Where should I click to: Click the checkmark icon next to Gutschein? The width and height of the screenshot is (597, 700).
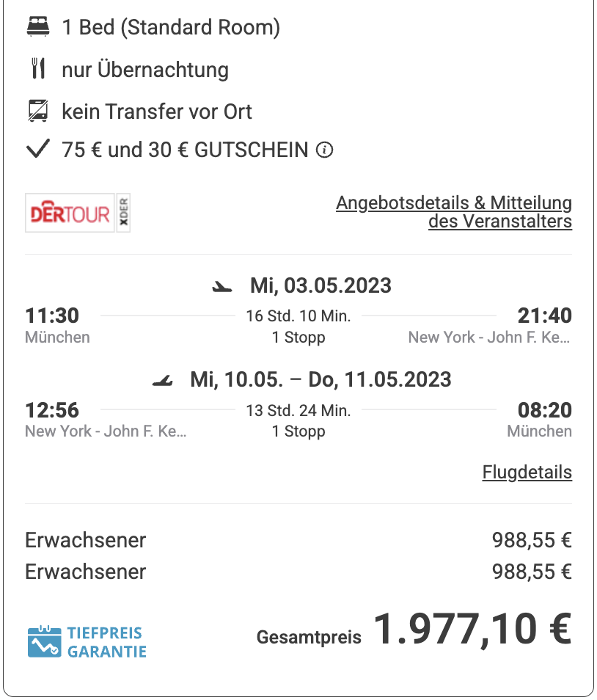(38, 149)
